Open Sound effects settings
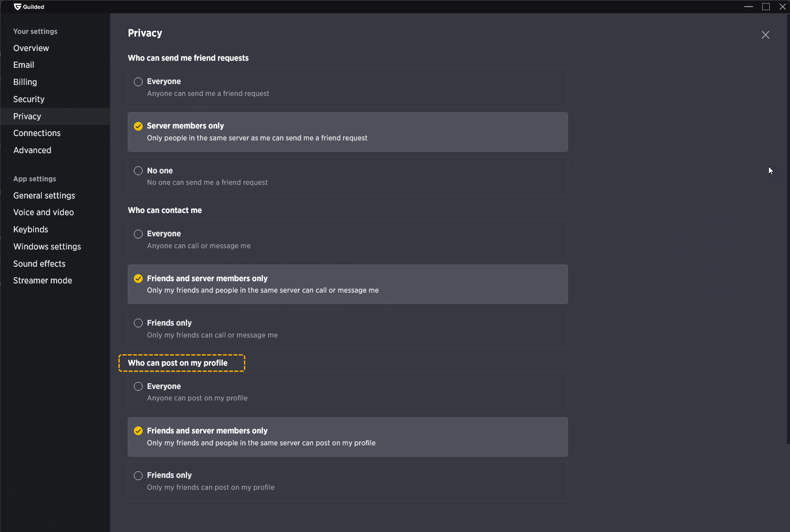This screenshot has height=532, width=790. 55,264
